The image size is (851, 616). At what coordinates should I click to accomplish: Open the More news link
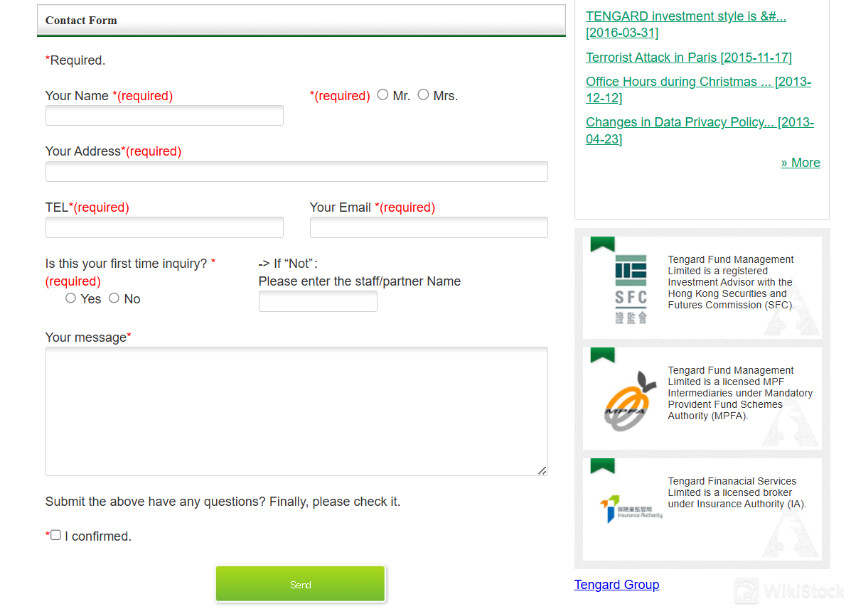pyautogui.click(x=800, y=163)
